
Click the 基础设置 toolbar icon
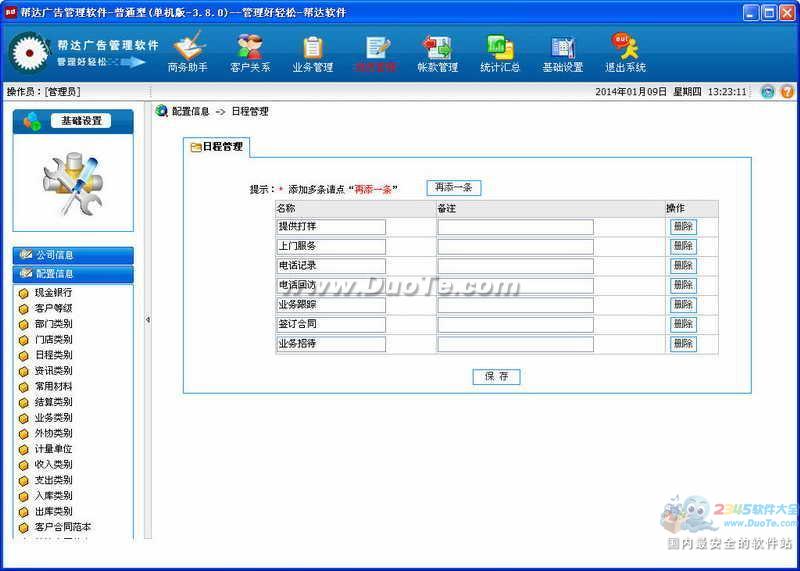[x=562, y=53]
